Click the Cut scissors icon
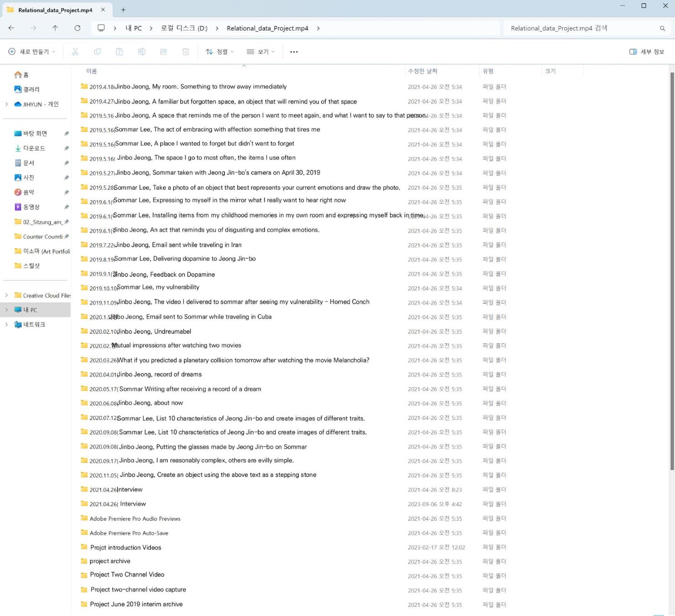675x616 pixels. click(x=75, y=52)
